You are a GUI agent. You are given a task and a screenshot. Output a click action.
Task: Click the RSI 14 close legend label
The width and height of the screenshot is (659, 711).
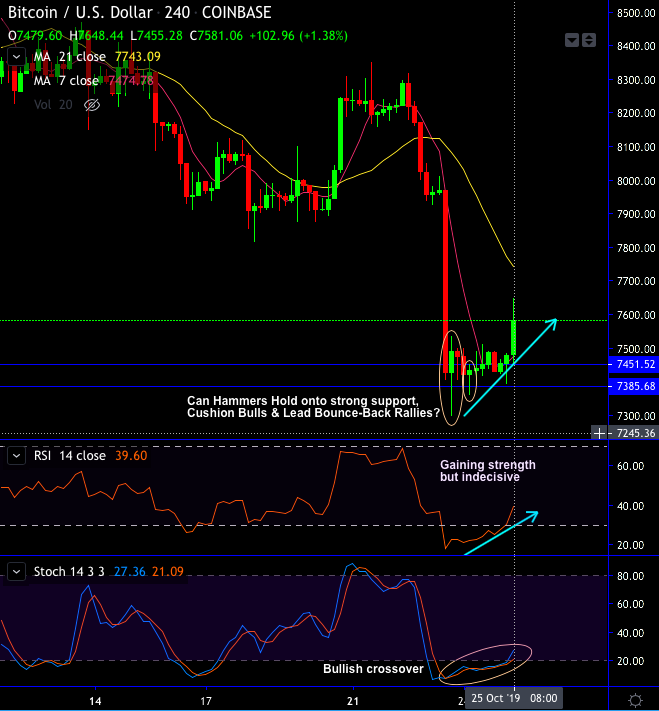click(x=69, y=456)
